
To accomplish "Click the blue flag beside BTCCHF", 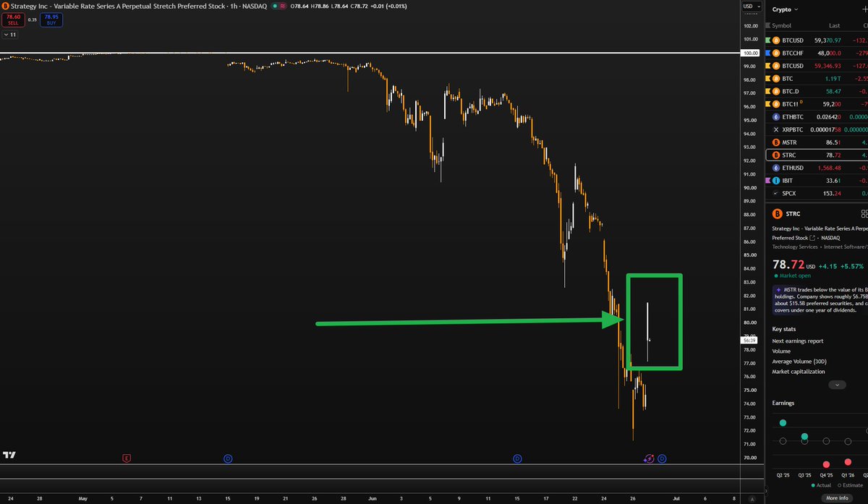I will 768,54.
